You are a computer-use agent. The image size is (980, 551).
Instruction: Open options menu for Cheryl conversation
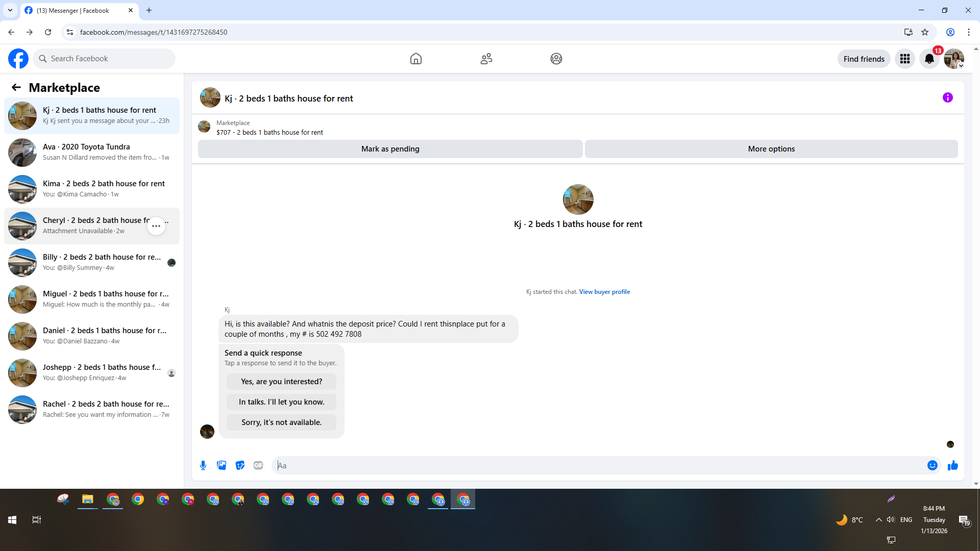click(156, 226)
